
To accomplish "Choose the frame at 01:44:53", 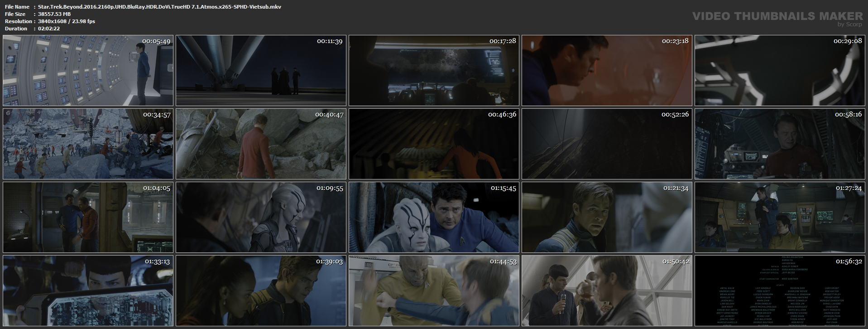I will click(x=434, y=291).
